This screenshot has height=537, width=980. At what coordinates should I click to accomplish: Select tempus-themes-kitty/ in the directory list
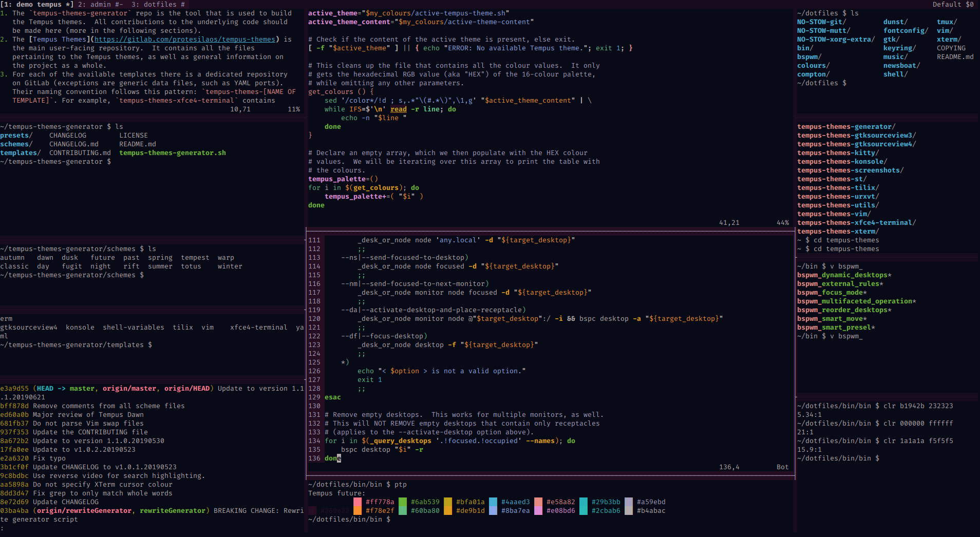coord(838,153)
